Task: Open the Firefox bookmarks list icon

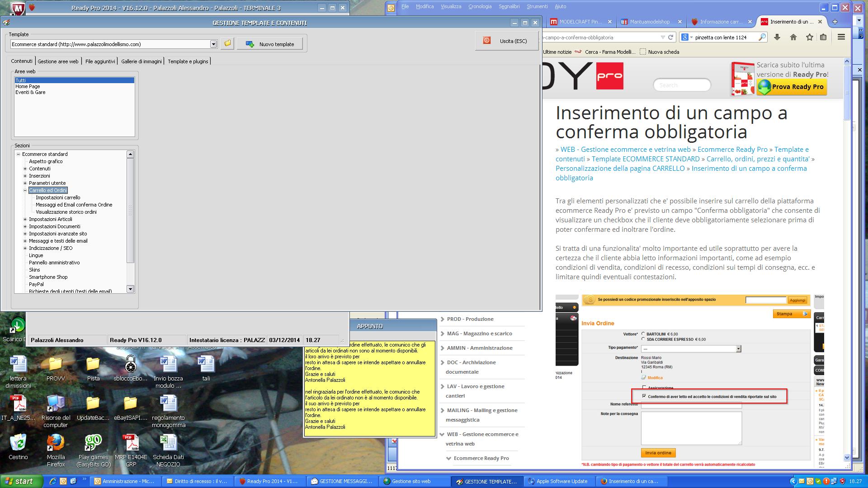Action: [x=824, y=38]
